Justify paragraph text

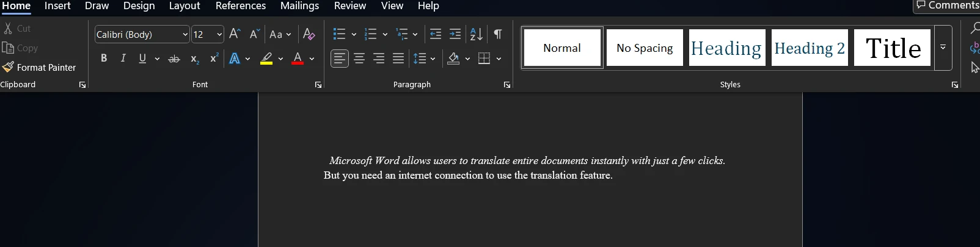[x=398, y=59]
